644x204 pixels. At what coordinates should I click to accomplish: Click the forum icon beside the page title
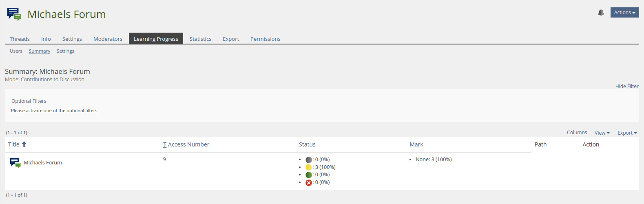(14, 14)
